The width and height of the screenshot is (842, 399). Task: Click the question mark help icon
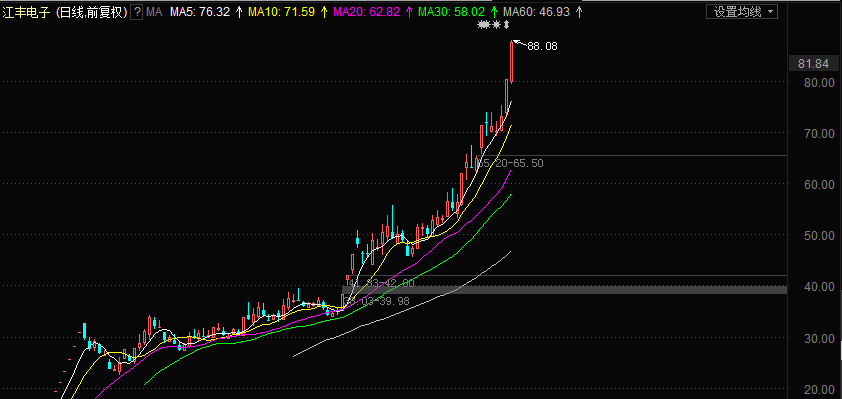tap(137, 12)
